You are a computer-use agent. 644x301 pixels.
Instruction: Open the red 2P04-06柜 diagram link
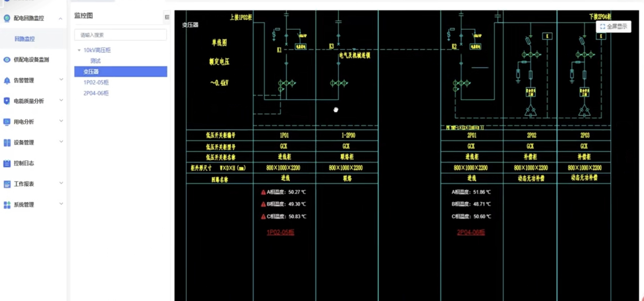[471, 232]
